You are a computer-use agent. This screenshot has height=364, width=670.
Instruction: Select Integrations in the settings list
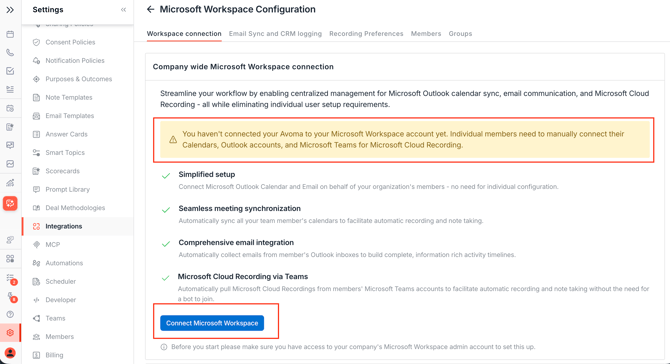[64, 226]
